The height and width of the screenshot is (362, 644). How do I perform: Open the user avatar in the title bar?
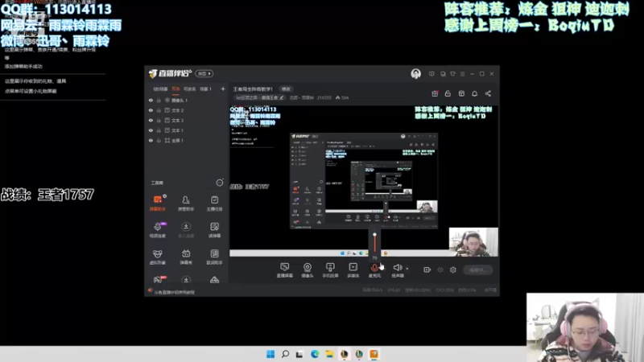(415, 73)
